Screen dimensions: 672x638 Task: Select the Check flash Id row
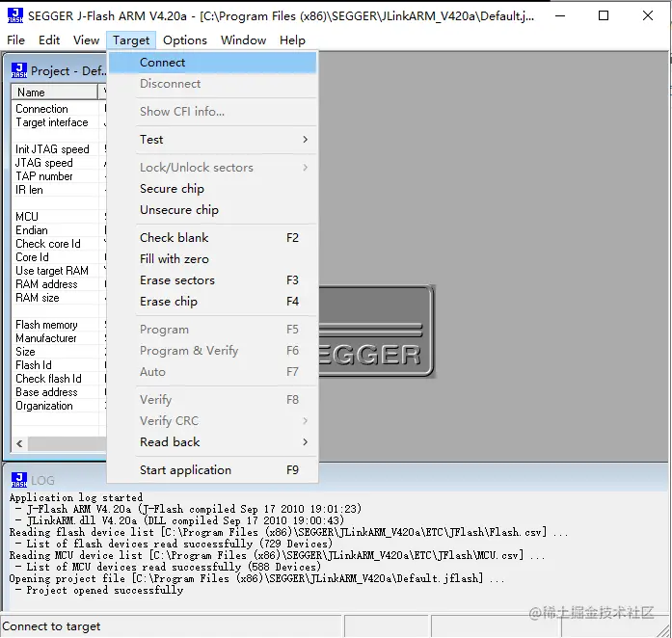59,379
